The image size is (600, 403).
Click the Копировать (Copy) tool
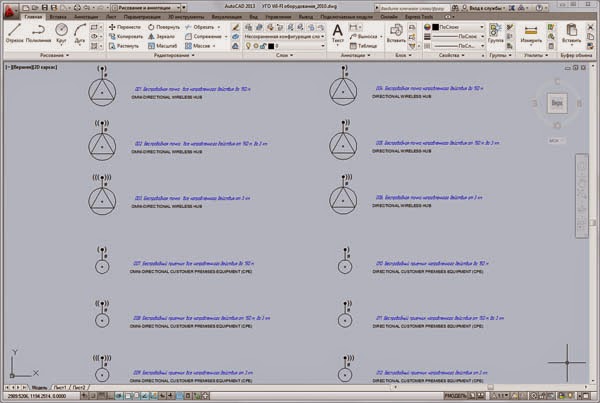126,36
